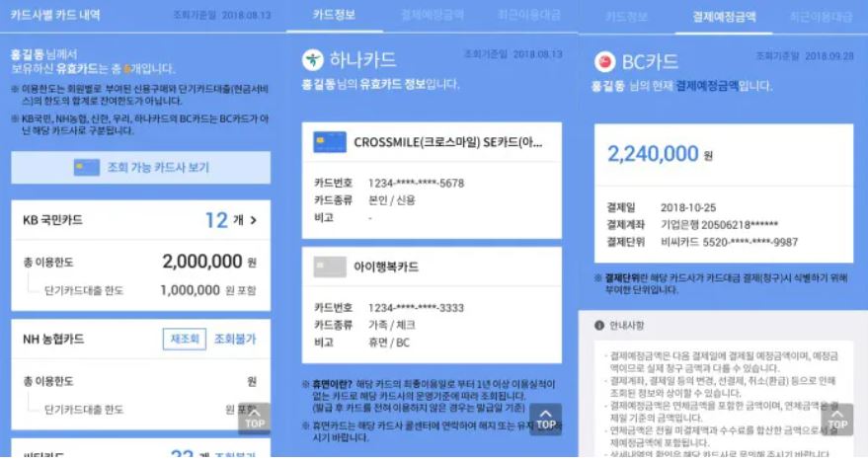Select the NH 농협카드 heading
The height and width of the screenshot is (462, 868).
point(53,339)
